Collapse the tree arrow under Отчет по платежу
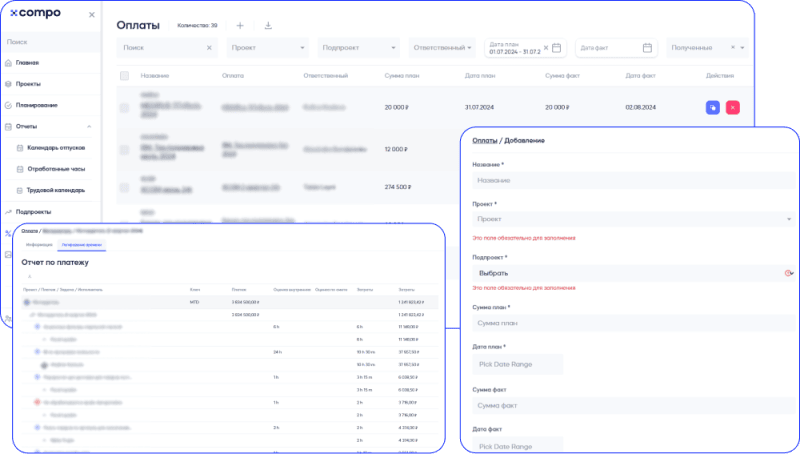The height and width of the screenshot is (454, 800). [x=30, y=277]
